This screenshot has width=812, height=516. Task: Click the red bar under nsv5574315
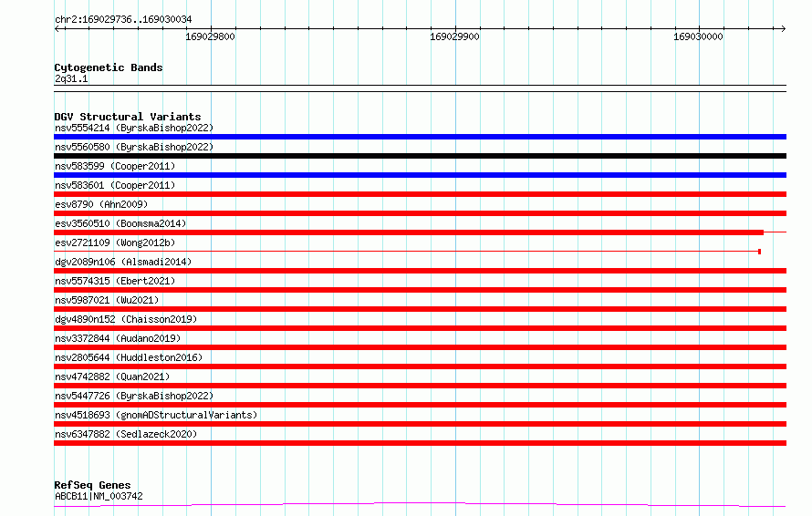pyautogui.click(x=420, y=290)
